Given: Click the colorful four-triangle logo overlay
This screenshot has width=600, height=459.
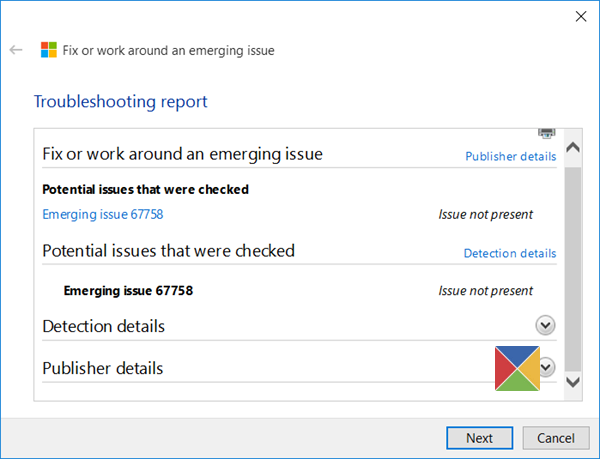Looking at the screenshot, I should [x=517, y=368].
